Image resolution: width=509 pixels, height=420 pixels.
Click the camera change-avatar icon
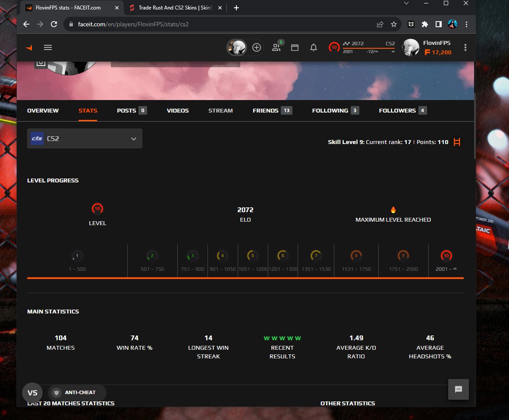pyautogui.click(x=41, y=63)
